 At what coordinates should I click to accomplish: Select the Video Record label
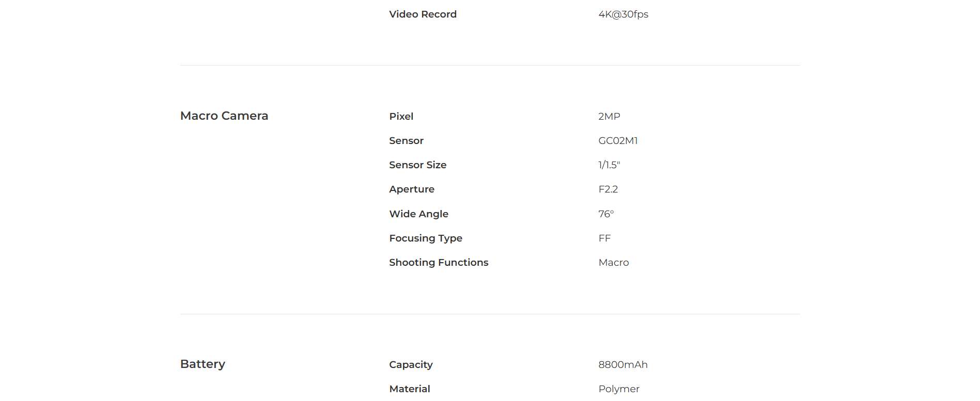point(423,14)
